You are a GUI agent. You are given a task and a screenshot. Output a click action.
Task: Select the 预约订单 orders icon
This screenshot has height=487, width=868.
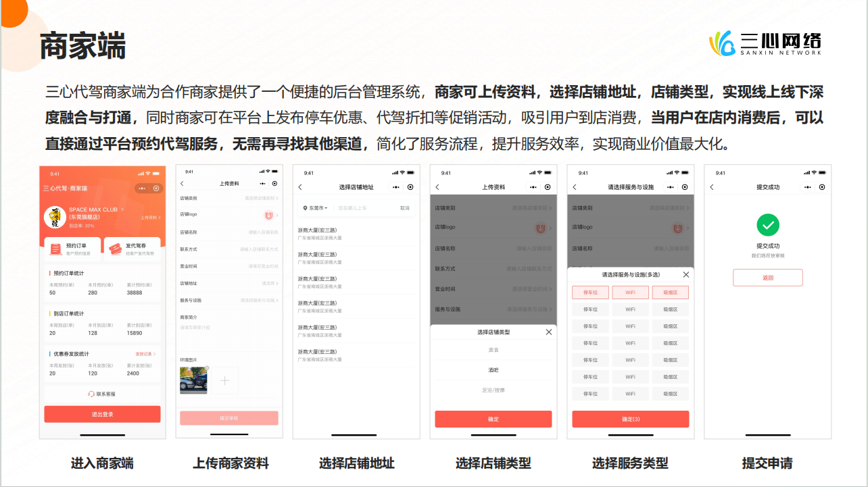[55, 248]
